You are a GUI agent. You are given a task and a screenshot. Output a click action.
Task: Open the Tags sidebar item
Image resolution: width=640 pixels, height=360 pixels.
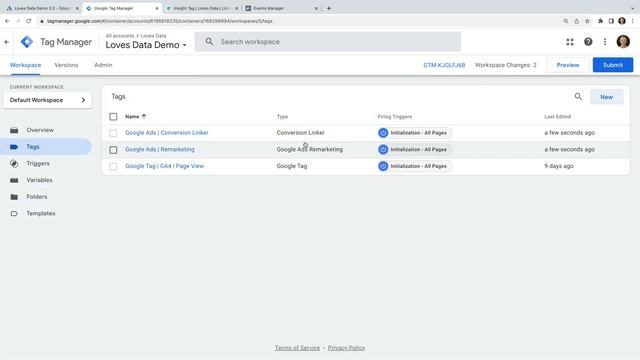(46, 147)
